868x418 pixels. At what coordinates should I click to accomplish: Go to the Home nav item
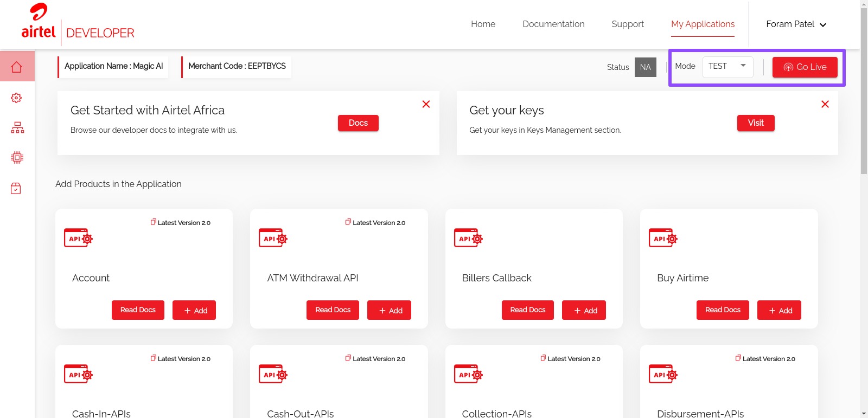click(x=483, y=24)
